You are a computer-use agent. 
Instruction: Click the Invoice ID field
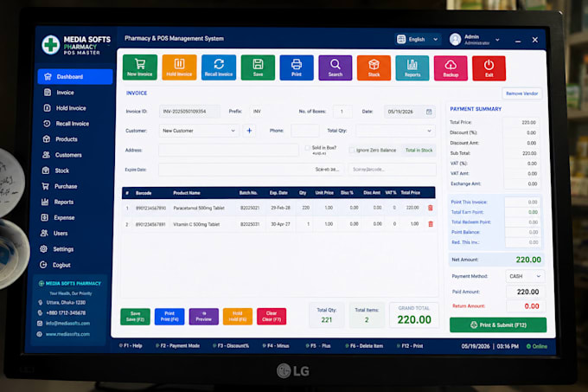coord(189,112)
